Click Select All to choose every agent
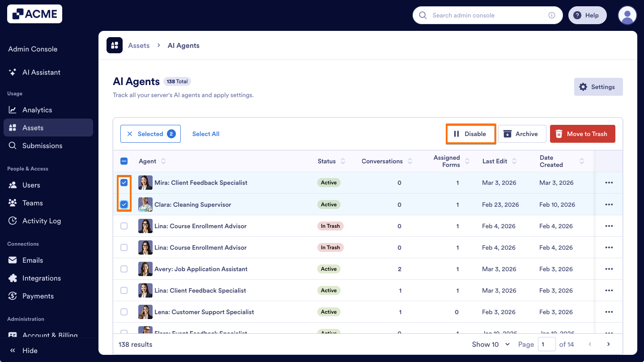Image resolution: width=644 pixels, height=362 pixels. click(205, 133)
